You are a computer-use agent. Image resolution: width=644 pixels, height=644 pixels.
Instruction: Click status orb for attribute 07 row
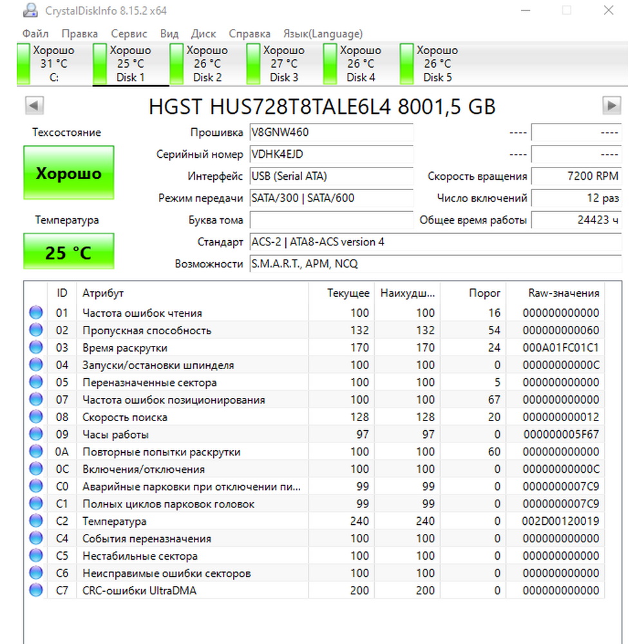pos(36,399)
